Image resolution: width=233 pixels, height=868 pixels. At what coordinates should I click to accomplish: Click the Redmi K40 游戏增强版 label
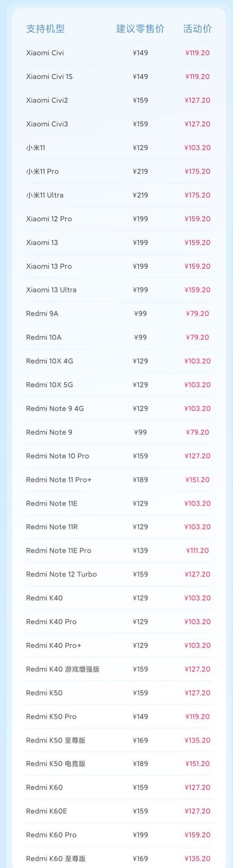click(63, 669)
